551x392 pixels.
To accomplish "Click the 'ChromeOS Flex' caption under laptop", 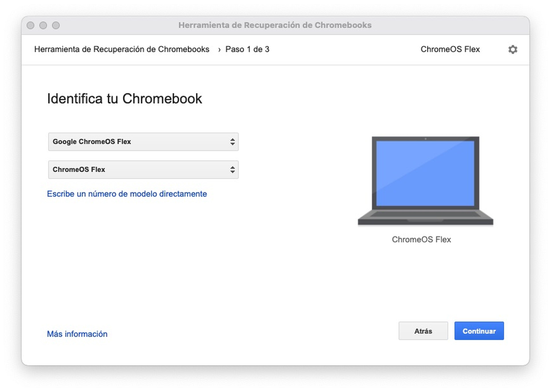I will click(x=421, y=239).
